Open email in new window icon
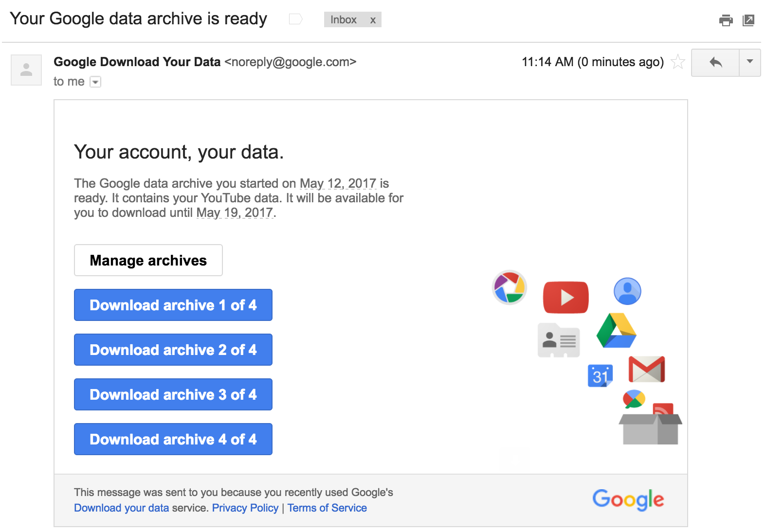 [748, 20]
